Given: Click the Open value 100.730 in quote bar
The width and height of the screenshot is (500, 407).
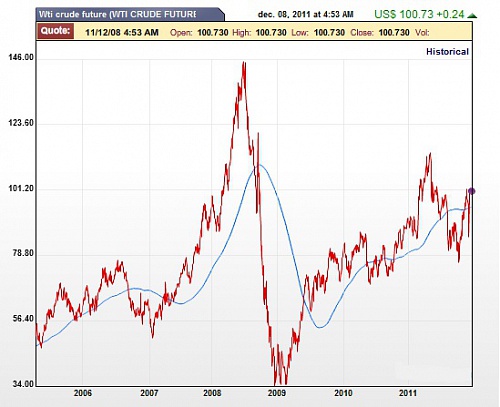Looking at the screenshot, I should (x=213, y=33).
